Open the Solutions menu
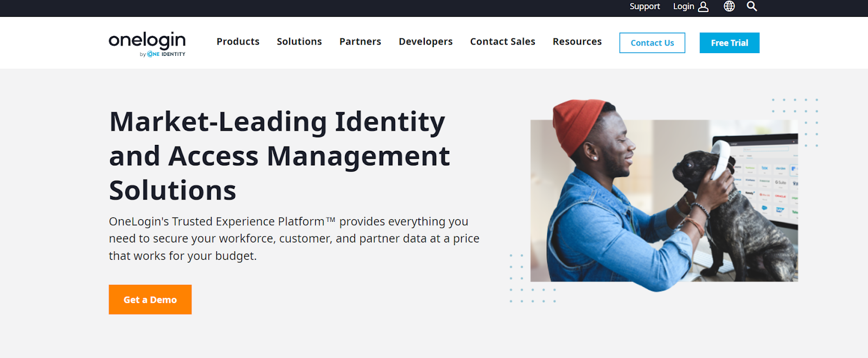Image resolution: width=868 pixels, height=358 pixels. [x=299, y=42]
